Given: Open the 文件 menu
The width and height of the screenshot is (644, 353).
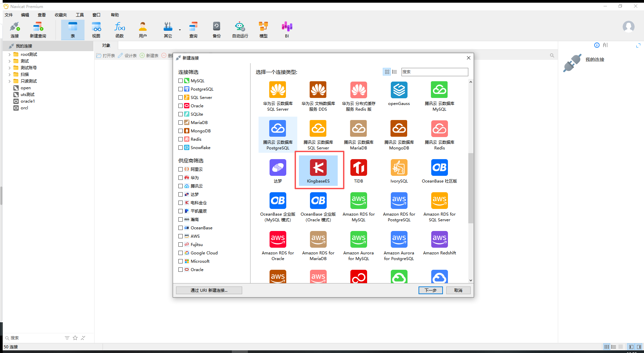Looking at the screenshot, I should click(9, 15).
